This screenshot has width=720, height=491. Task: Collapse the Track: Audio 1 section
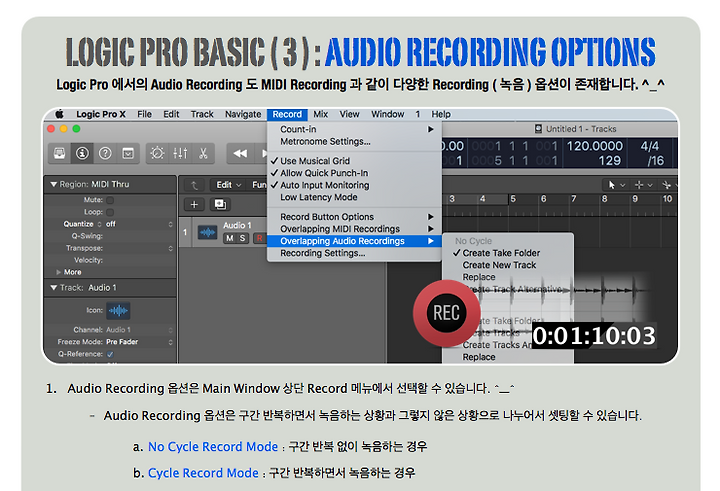pos(54,288)
